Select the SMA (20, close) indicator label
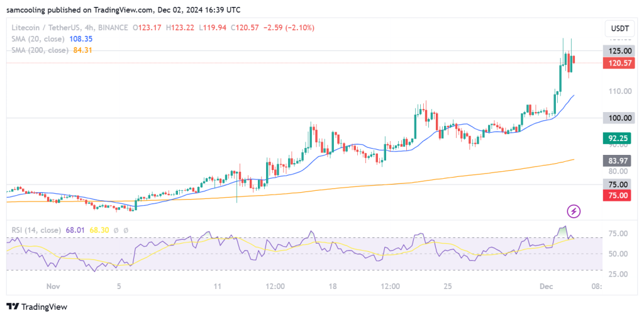Image resolution: width=644 pixels, height=318 pixels. pos(38,39)
